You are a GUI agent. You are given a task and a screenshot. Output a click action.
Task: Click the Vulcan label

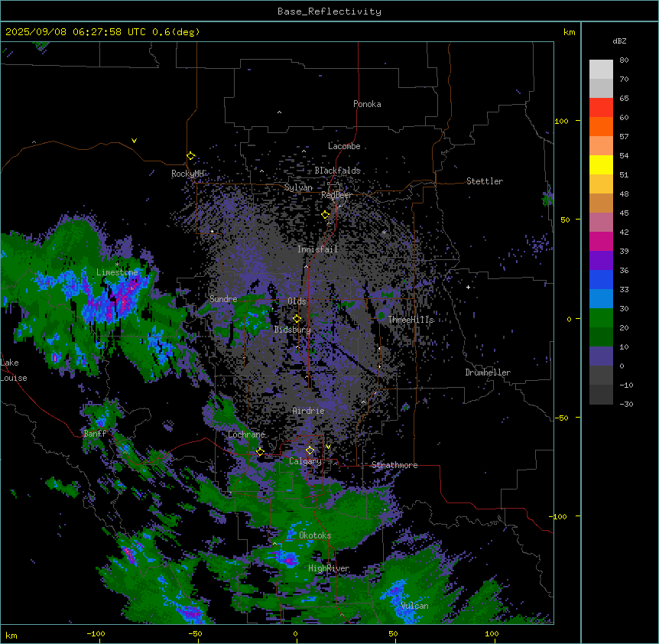[415, 606]
